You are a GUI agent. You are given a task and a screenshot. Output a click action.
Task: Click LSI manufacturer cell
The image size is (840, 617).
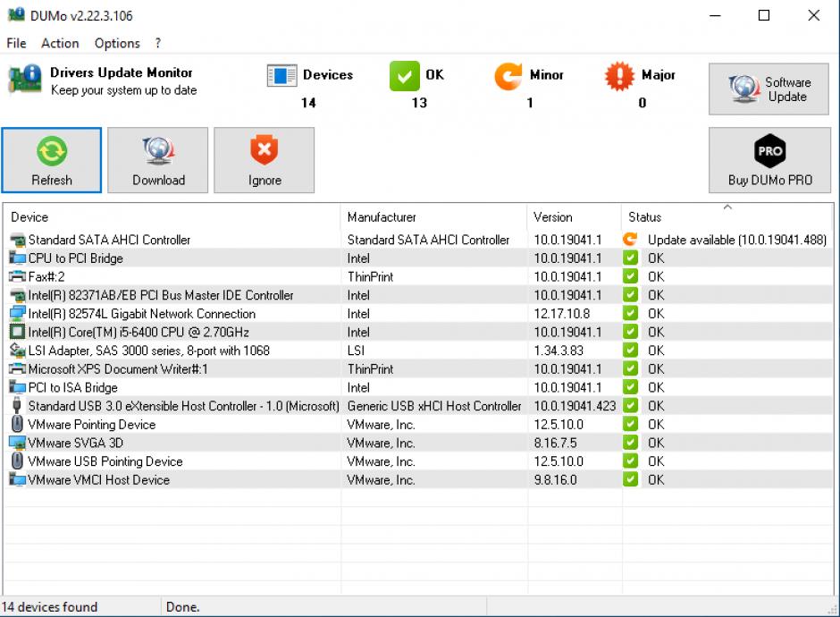[x=356, y=351]
